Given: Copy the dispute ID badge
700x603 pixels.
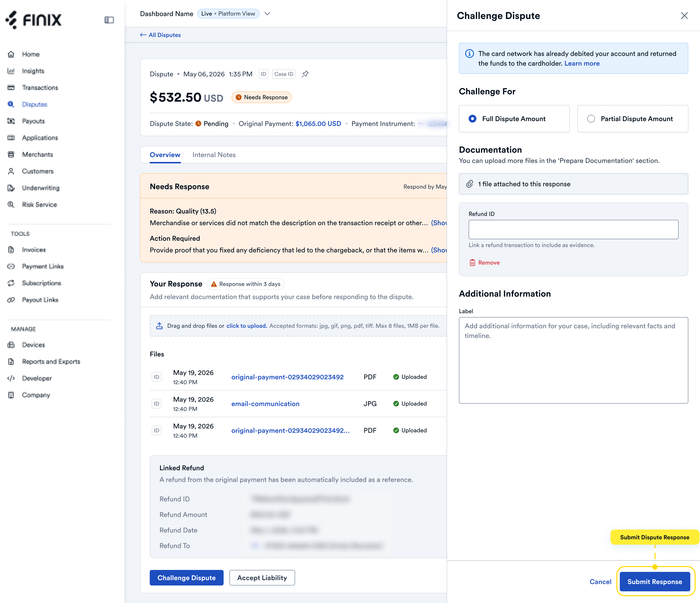Looking at the screenshot, I should [x=263, y=74].
